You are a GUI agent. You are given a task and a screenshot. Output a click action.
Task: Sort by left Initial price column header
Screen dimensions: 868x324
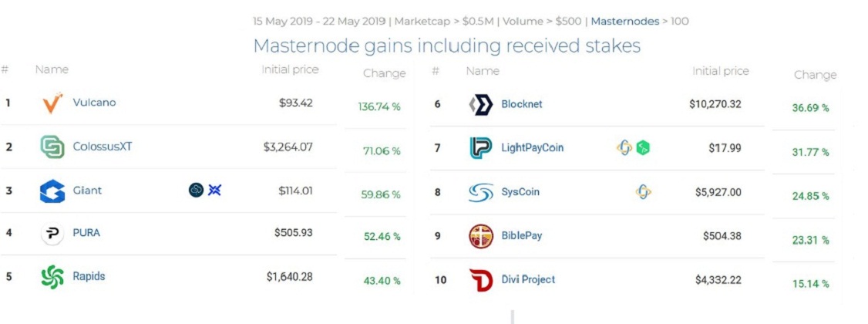290,69
